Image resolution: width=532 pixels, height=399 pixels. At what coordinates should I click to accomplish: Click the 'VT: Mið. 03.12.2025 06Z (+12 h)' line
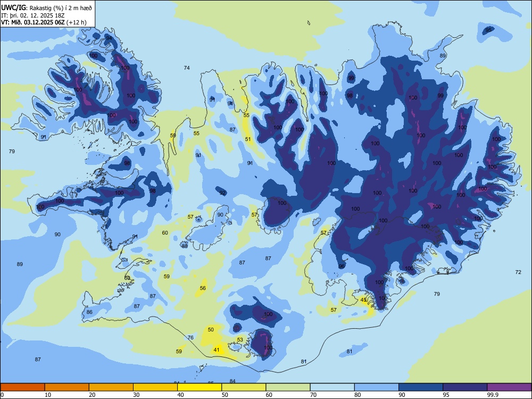(44, 22)
